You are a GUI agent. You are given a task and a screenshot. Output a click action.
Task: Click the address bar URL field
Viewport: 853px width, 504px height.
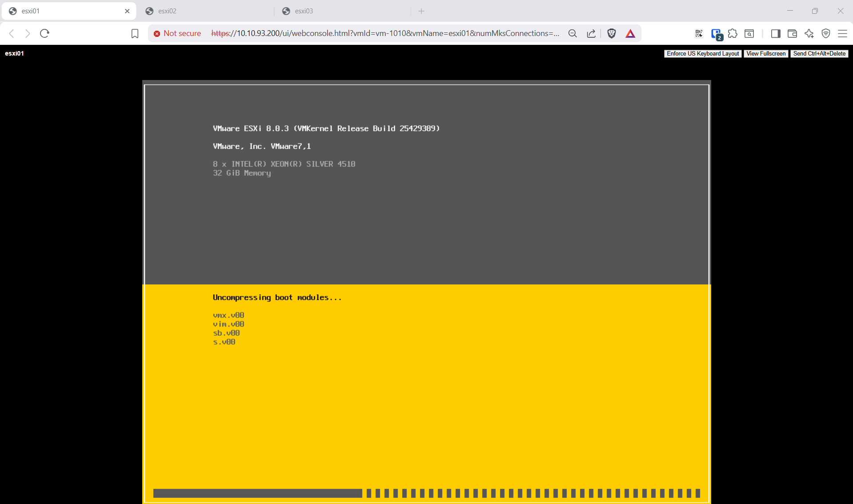pos(385,33)
